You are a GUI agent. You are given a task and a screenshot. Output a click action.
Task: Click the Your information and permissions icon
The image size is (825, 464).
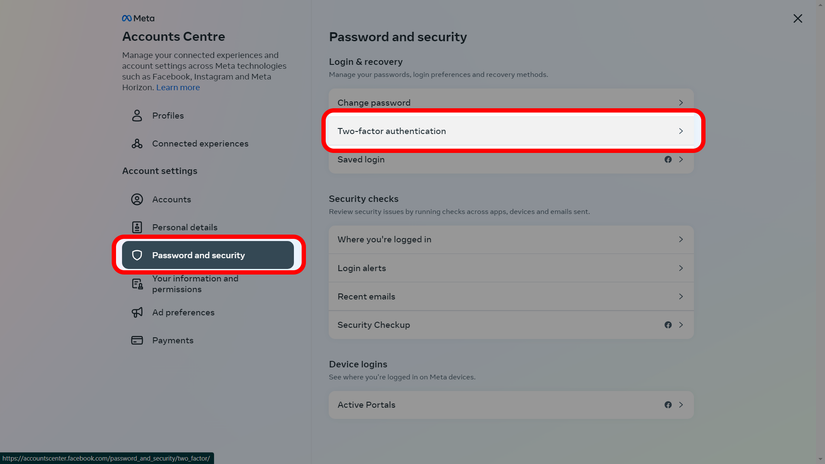pos(137,284)
